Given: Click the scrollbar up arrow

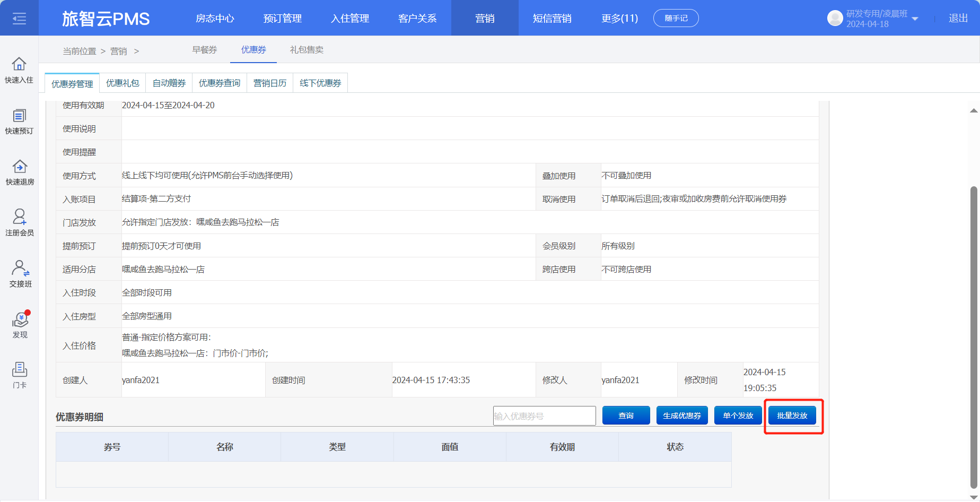Looking at the screenshot, I should pos(974,110).
